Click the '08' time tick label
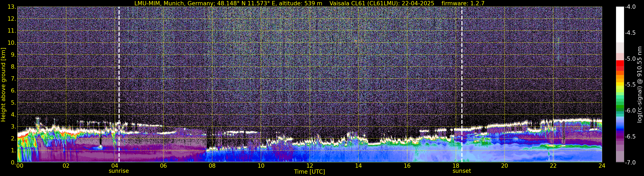The height and width of the screenshot is (176, 644). click(212, 166)
